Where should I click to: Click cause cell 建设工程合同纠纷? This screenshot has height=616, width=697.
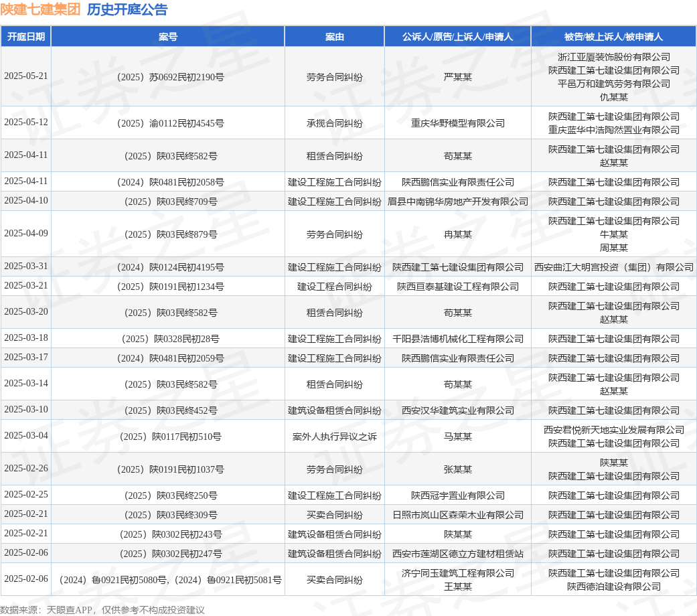click(x=334, y=287)
